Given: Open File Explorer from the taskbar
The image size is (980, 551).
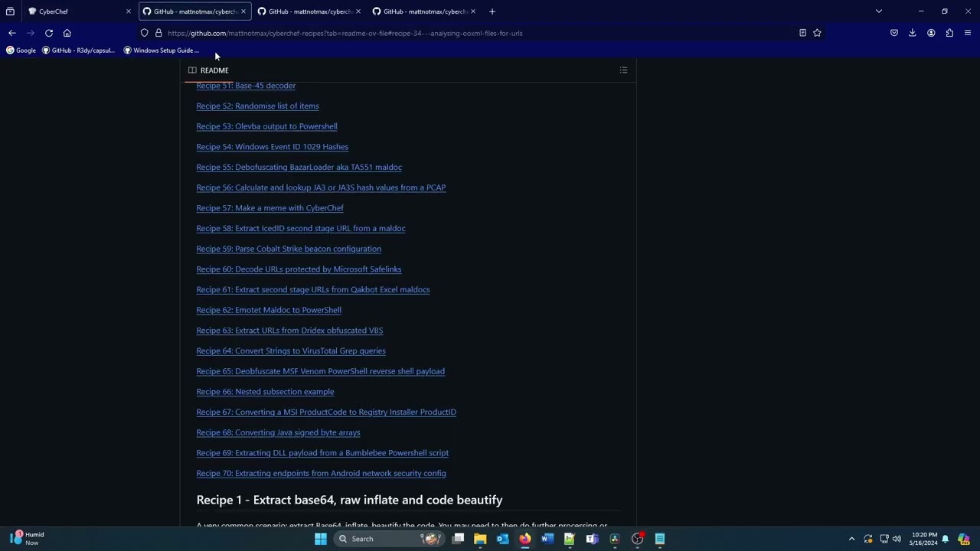Looking at the screenshot, I should pos(480,539).
